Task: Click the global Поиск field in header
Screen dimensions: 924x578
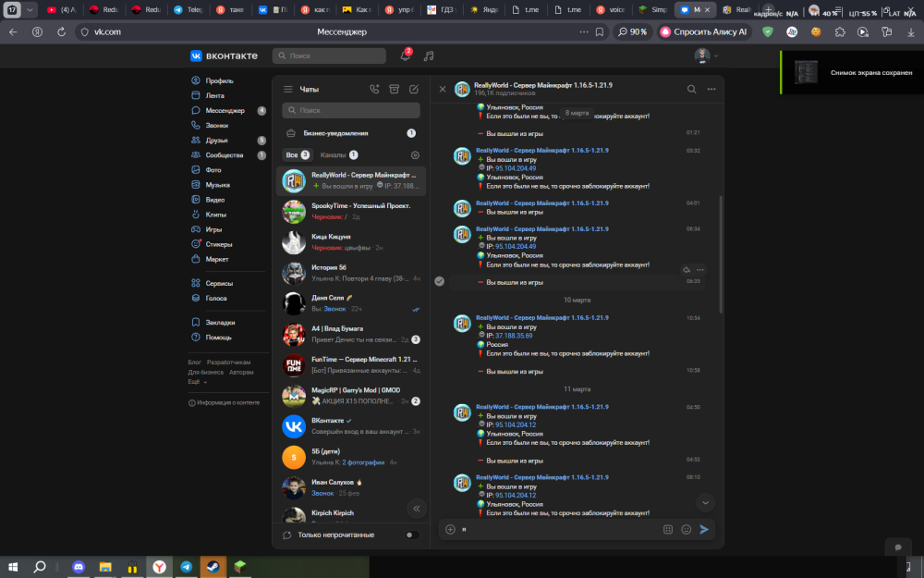Action: pos(329,55)
